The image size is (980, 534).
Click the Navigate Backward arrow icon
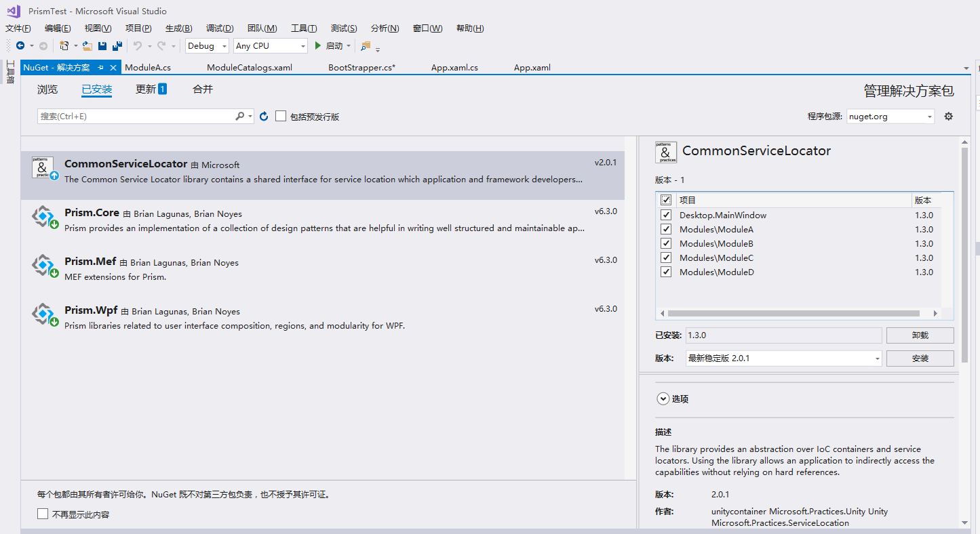pyautogui.click(x=20, y=45)
